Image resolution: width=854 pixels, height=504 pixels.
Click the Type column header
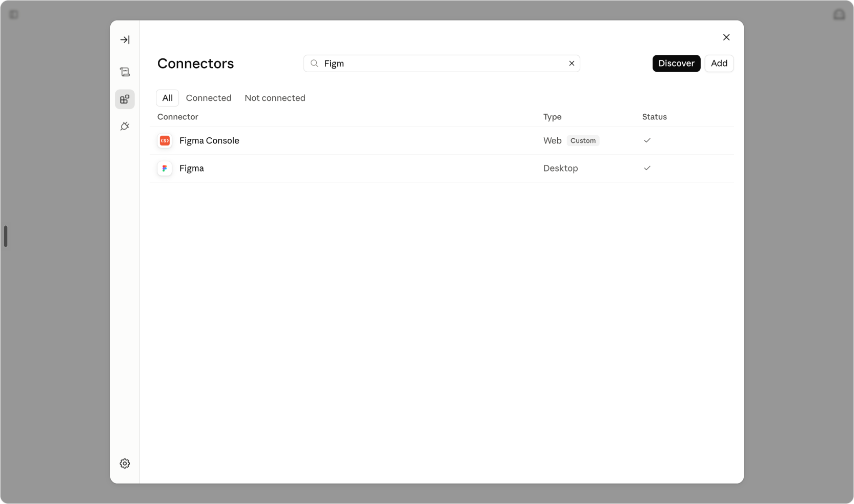coord(552,117)
